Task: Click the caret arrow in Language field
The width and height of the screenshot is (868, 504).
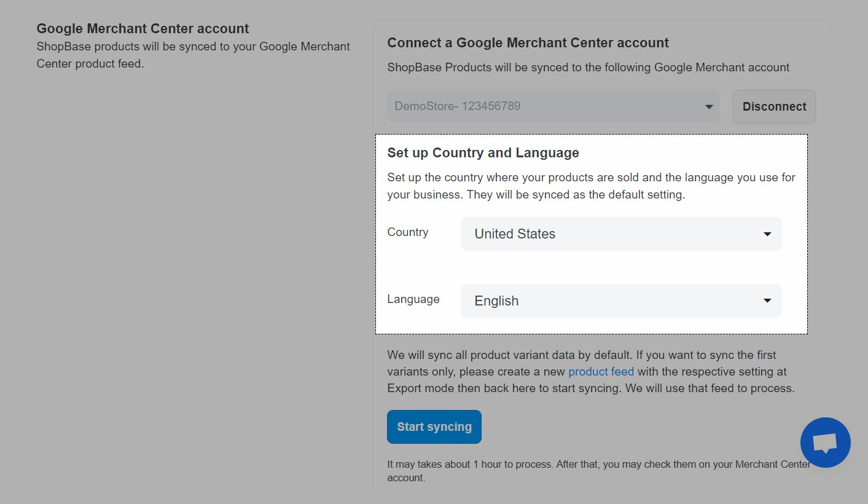Action: coord(767,301)
